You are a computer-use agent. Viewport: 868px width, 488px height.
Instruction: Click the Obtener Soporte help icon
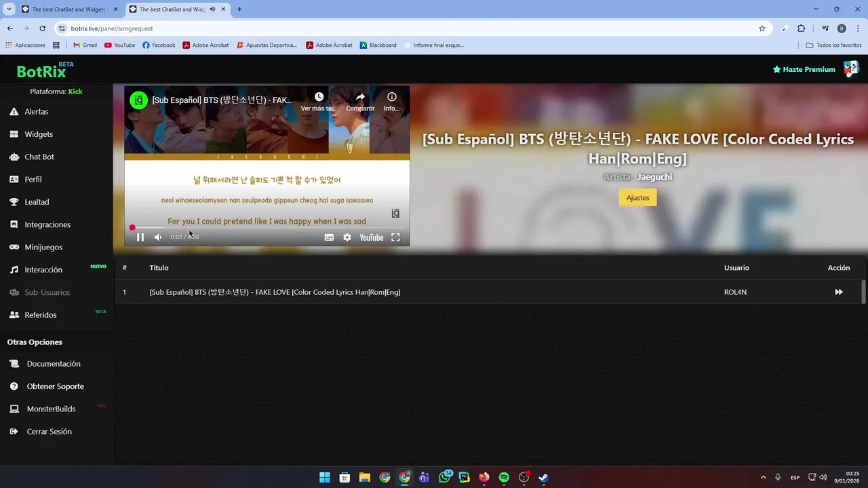coord(14,386)
